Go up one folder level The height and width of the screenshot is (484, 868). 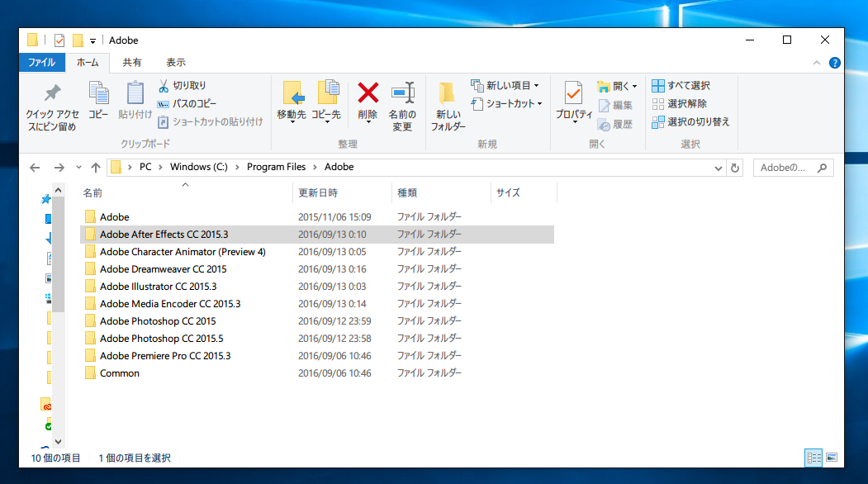96,167
